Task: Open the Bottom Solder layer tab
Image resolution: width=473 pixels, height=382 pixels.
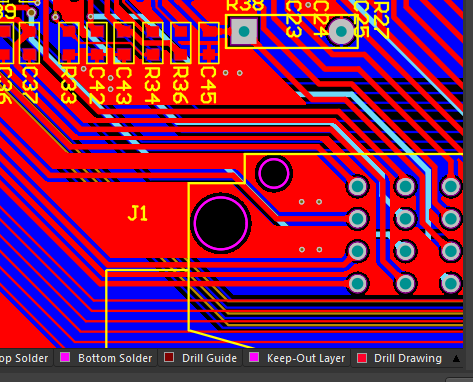Action: pos(106,358)
